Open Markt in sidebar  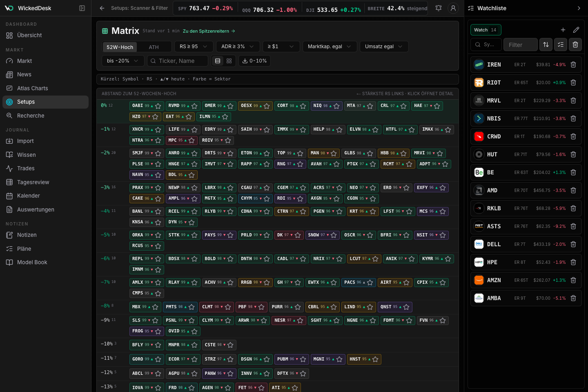(45, 61)
